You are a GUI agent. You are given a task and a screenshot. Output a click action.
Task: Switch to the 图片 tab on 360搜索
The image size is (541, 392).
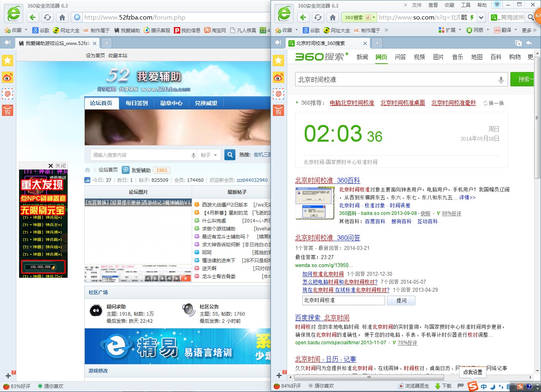click(x=438, y=57)
